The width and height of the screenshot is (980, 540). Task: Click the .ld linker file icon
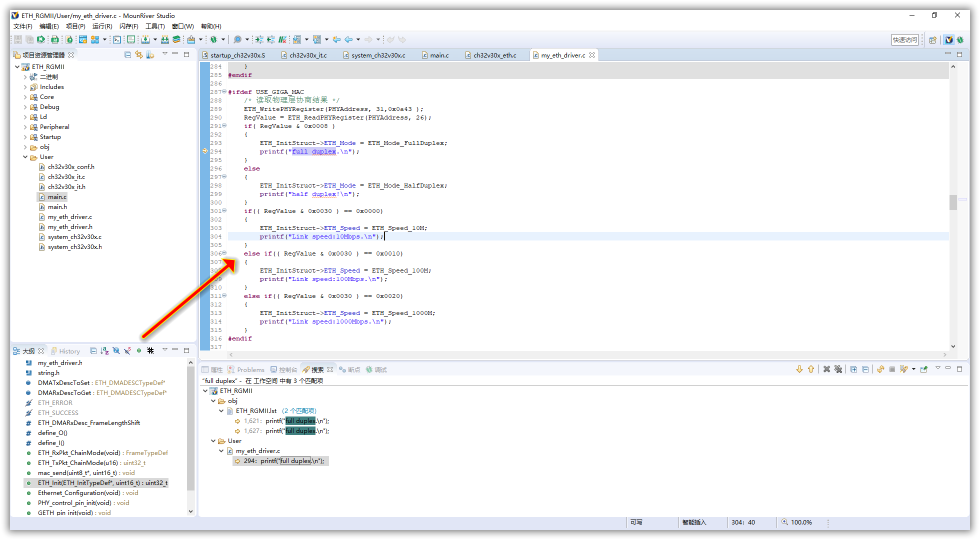(54, 39)
